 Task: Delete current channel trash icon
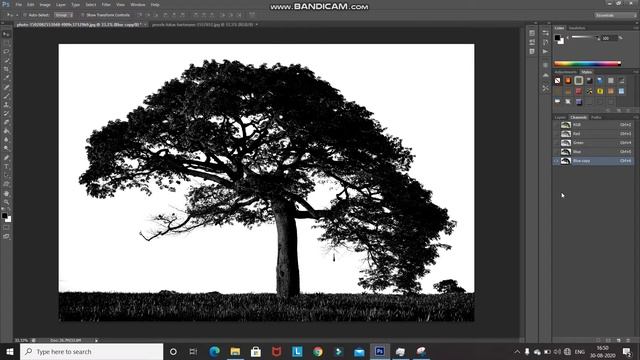point(628,340)
